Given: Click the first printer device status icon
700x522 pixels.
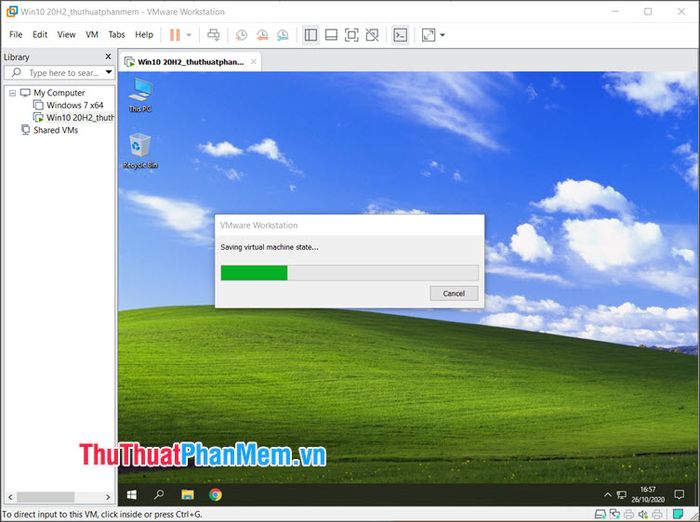Looking at the screenshot, I should pyautogui.click(x=629, y=514).
